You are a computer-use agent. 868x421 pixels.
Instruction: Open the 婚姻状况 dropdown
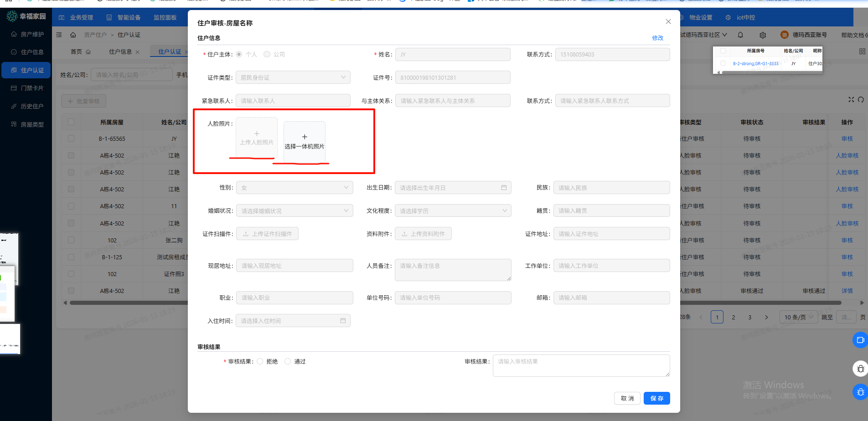(294, 211)
